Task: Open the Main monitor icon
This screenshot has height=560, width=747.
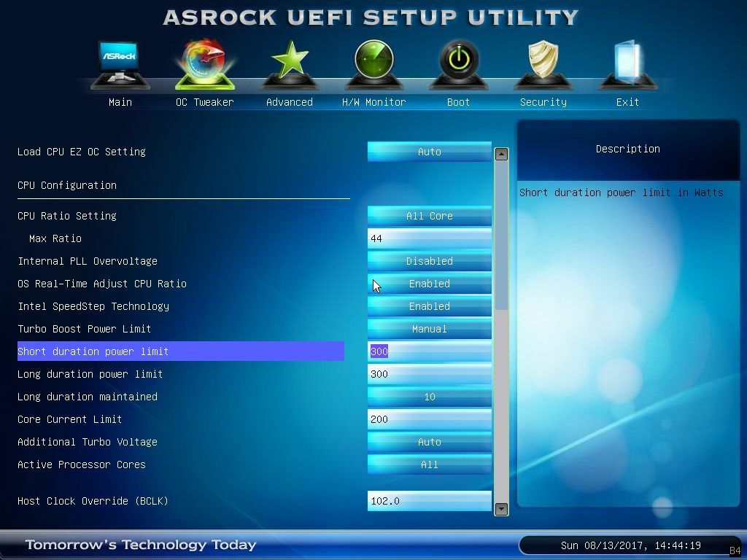Action: click(x=120, y=65)
